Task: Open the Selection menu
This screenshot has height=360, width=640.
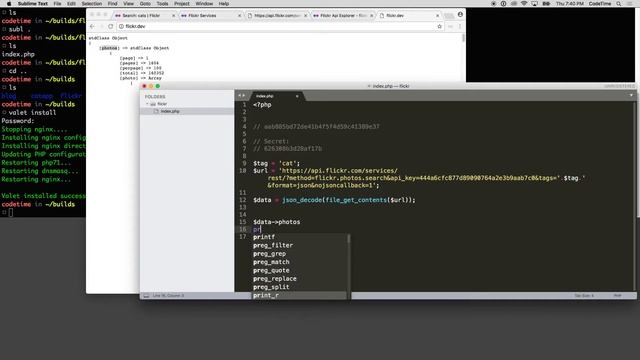Action: pyautogui.click(x=91, y=4)
